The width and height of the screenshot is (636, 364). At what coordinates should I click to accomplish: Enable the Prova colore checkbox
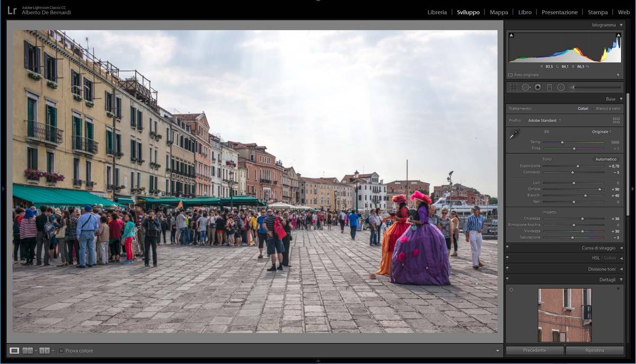(x=61, y=351)
